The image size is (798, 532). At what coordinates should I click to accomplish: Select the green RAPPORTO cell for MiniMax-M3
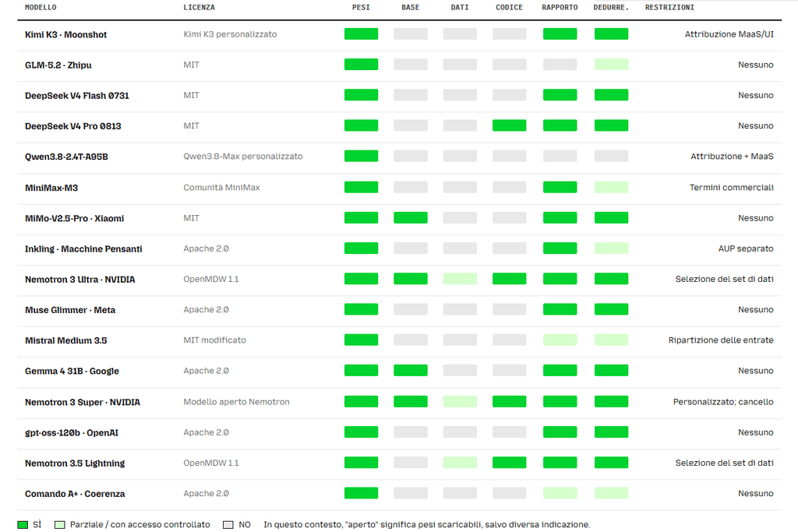[x=560, y=187]
